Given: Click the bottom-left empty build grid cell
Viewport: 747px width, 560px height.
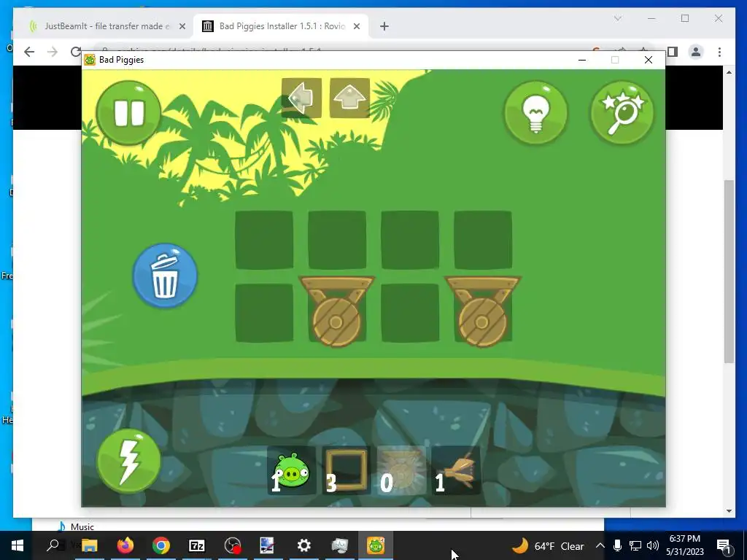Looking at the screenshot, I should click(x=264, y=313).
